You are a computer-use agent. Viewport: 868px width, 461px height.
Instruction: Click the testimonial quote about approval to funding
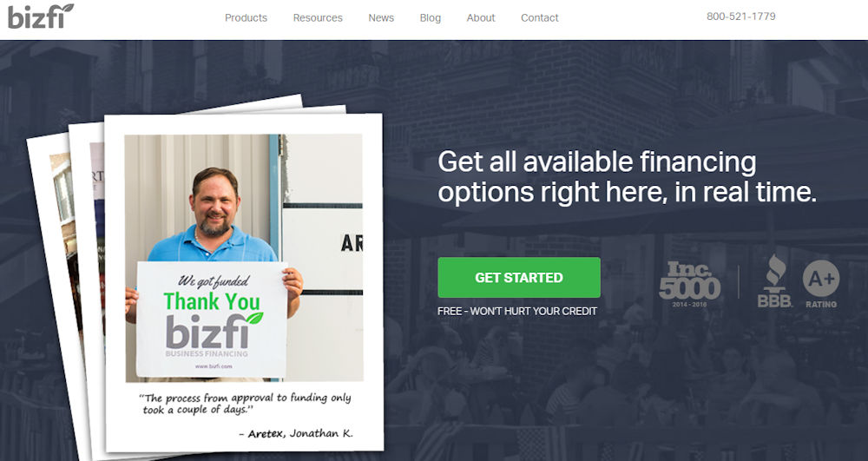[245, 404]
